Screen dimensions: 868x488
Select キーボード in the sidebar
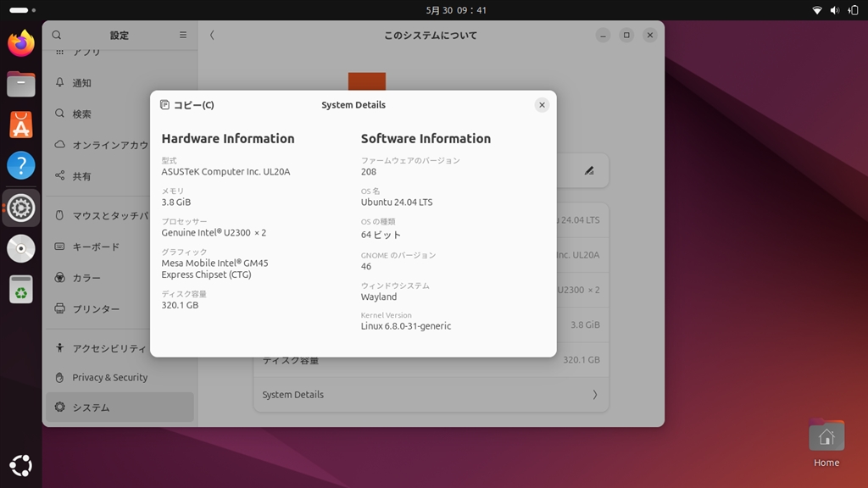[120, 247]
